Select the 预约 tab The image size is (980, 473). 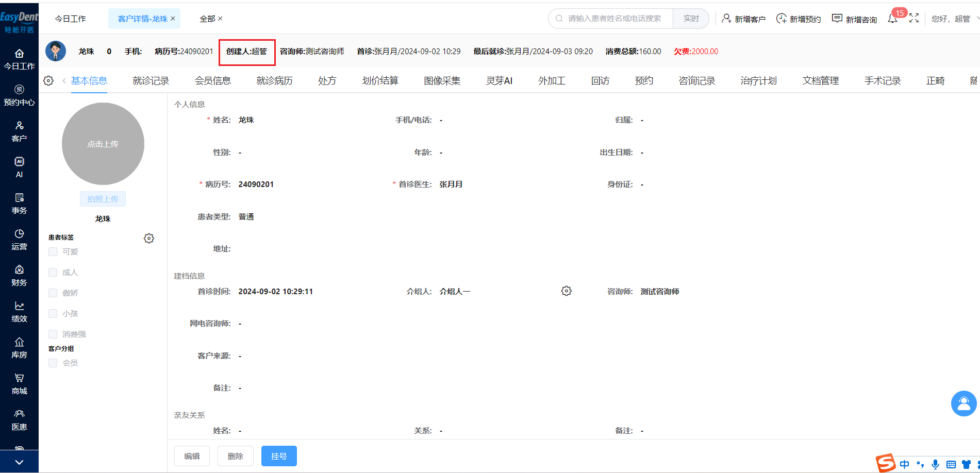tap(644, 81)
